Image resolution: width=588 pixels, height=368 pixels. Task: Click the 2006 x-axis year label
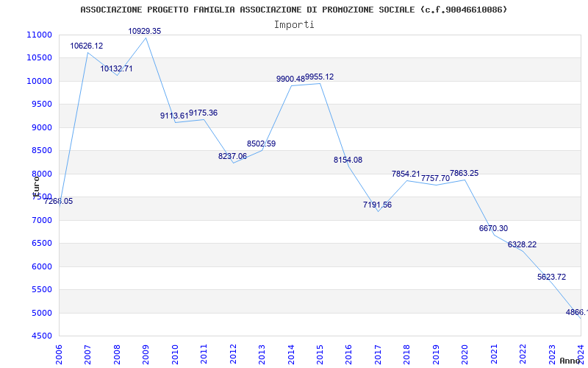[59, 354]
